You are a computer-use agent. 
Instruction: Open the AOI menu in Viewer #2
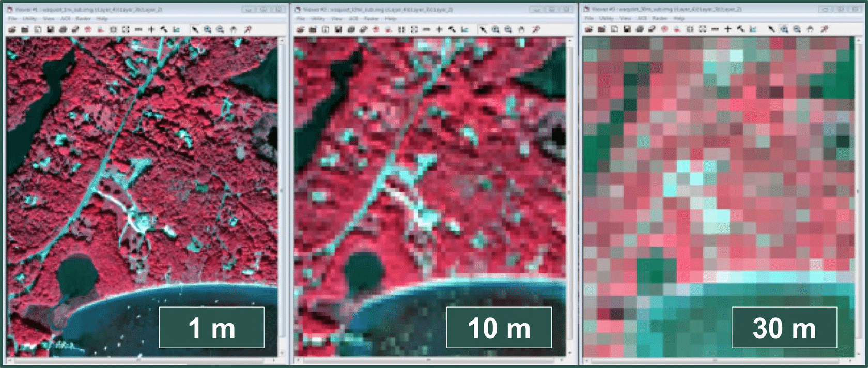(x=353, y=18)
